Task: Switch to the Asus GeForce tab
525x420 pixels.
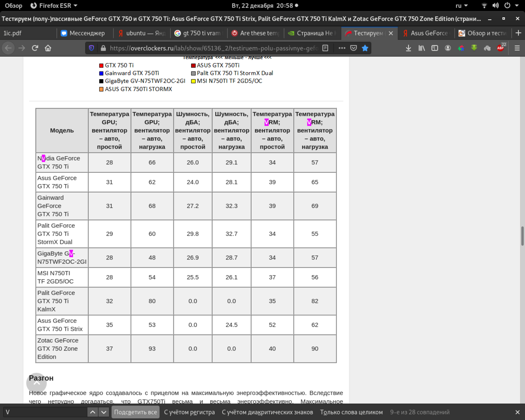Action: 426,33
